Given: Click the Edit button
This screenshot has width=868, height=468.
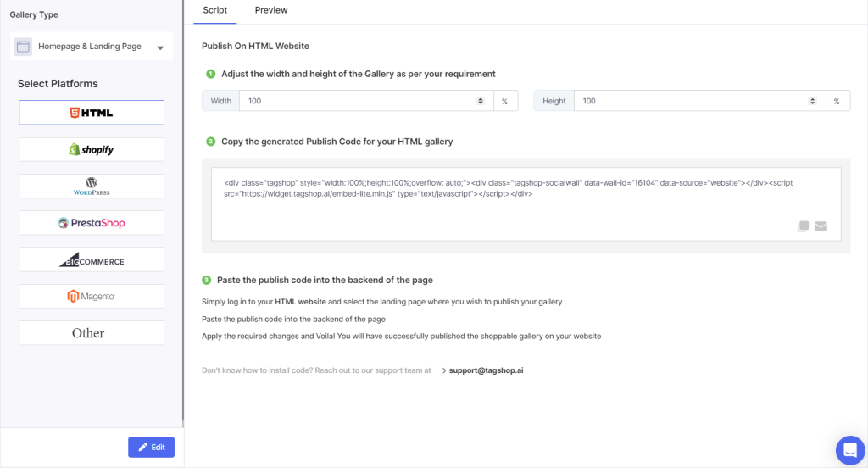Looking at the screenshot, I should tap(151, 447).
